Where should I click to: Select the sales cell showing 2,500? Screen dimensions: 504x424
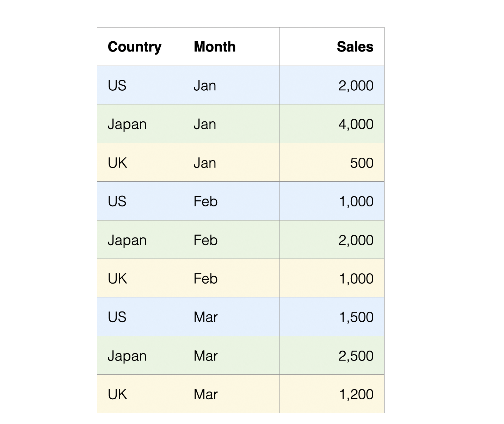point(332,356)
